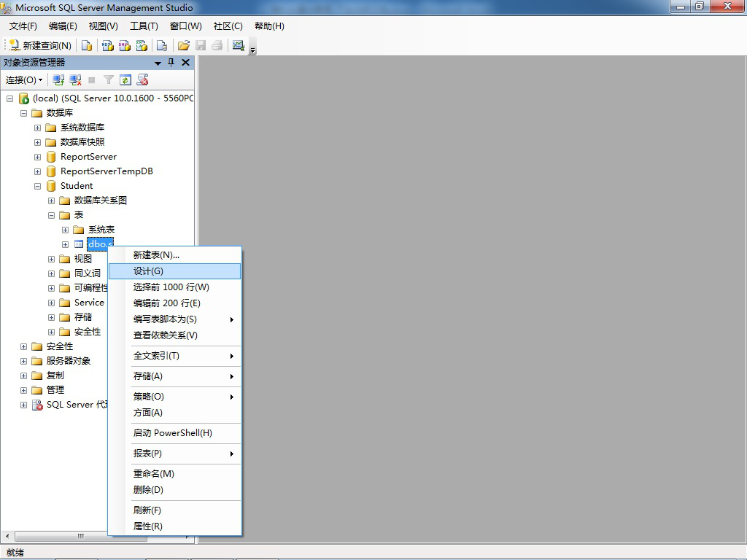Click the 新建查询 (New Query) button
747x560 pixels.
click(41, 45)
